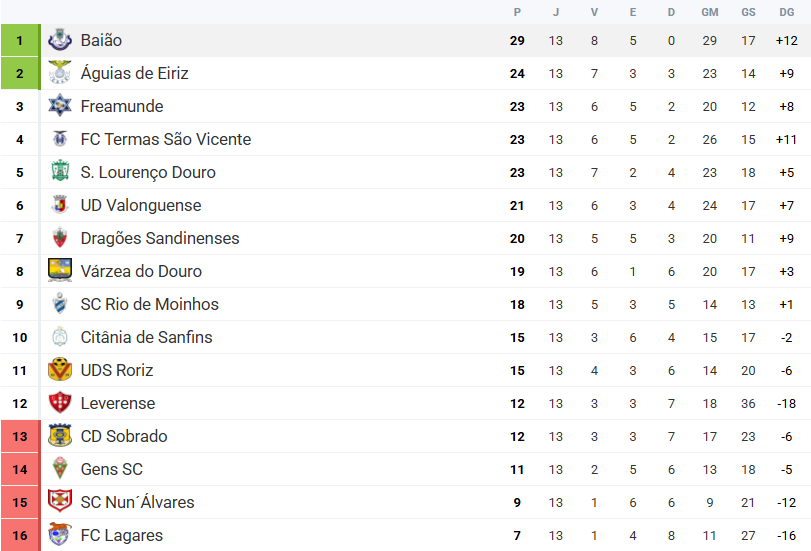
Task: Open the Citânia de Sanfins team page
Action: pyautogui.click(x=146, y=338)
